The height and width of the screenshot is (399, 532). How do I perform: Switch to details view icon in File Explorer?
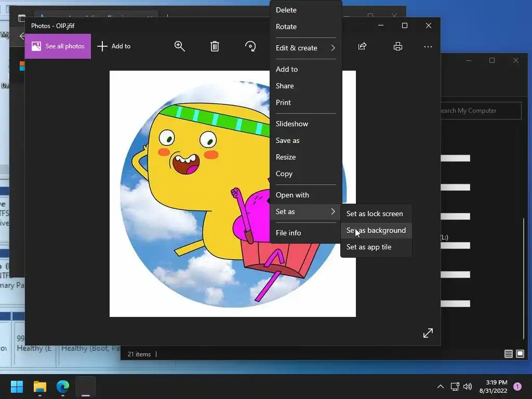tap(508, 354)
